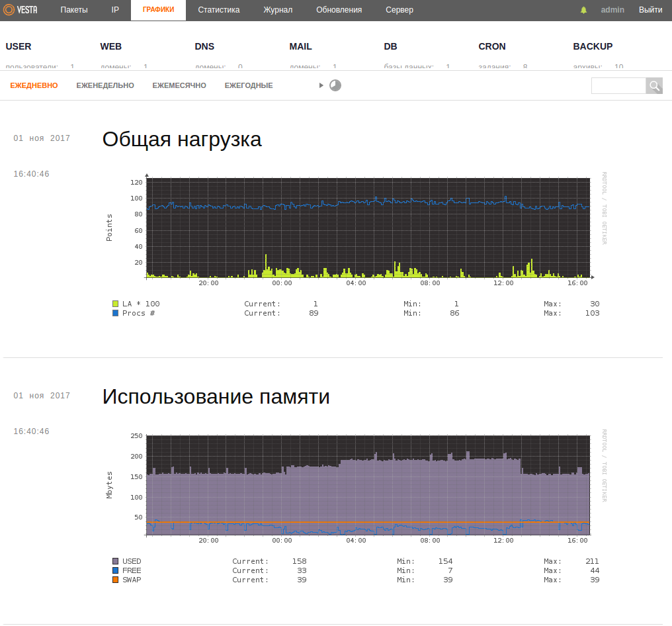Open the admin account link

click(612, 10)
